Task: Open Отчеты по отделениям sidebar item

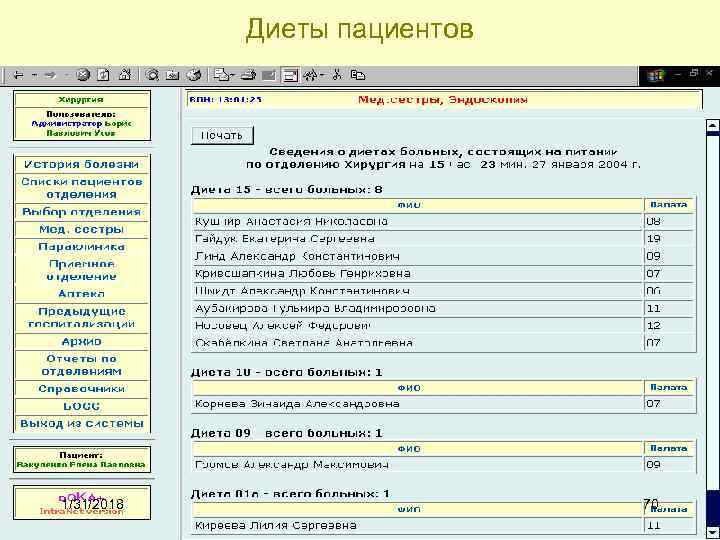Action: tap(81, 365)
